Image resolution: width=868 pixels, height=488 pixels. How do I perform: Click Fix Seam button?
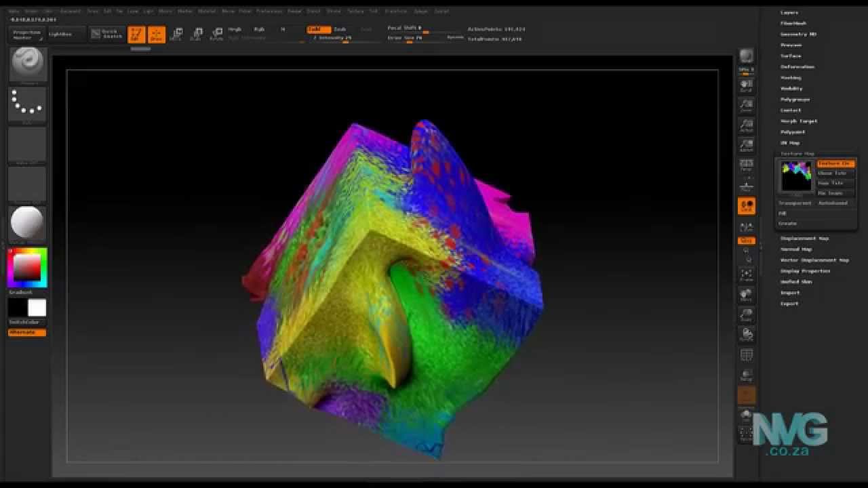(x=835, y=194)
